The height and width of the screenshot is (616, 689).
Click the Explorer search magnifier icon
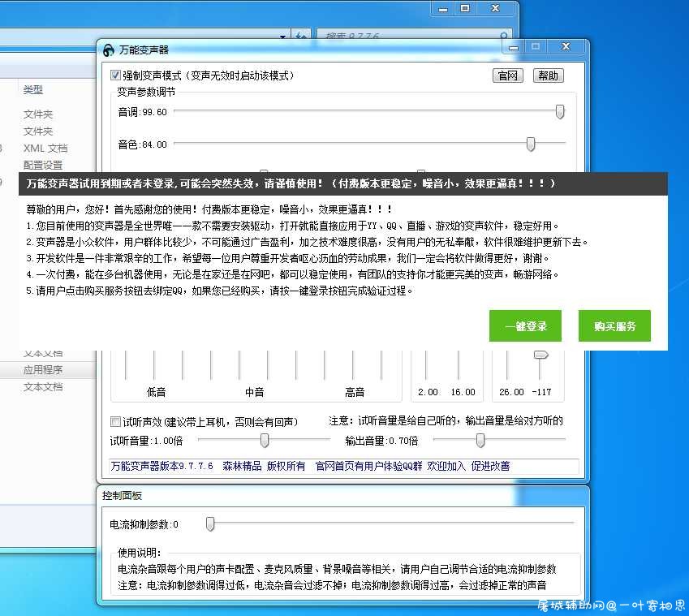pos(504,35)
